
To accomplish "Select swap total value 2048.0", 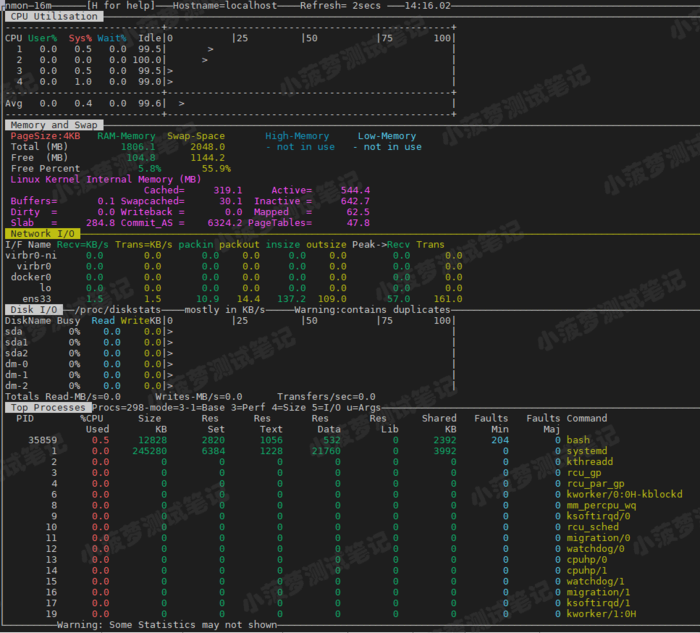I will [208, 147].
